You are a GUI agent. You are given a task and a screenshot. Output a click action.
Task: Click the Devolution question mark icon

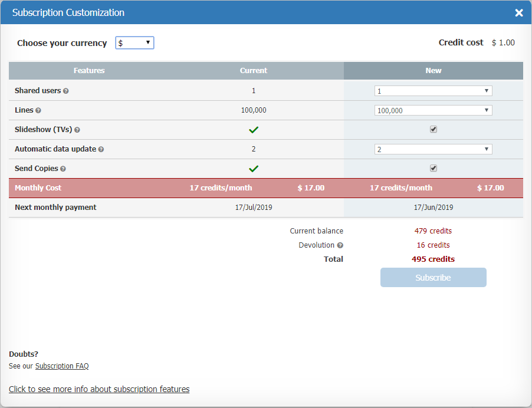point(341,245)
